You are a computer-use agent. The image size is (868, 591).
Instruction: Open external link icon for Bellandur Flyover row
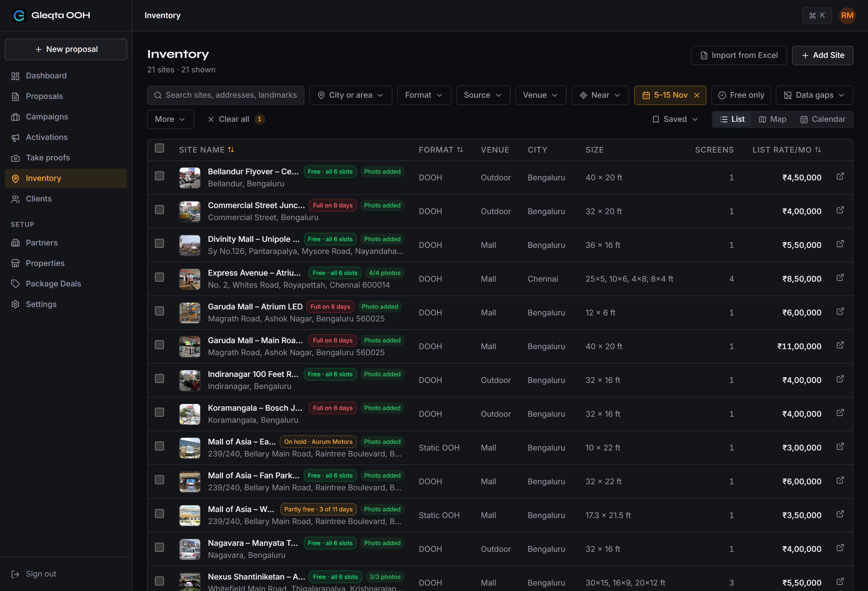point(840,176)
